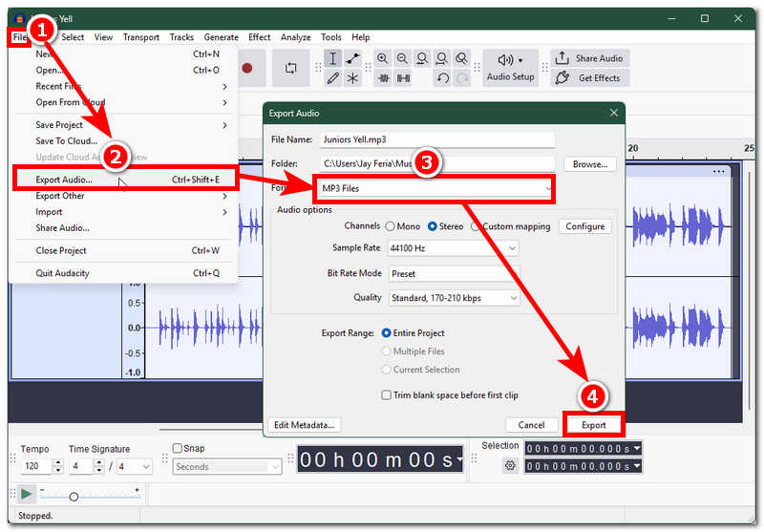Open the Effect menu
Viewport: 764px width, 532px height.
click(x=259, y=37)
